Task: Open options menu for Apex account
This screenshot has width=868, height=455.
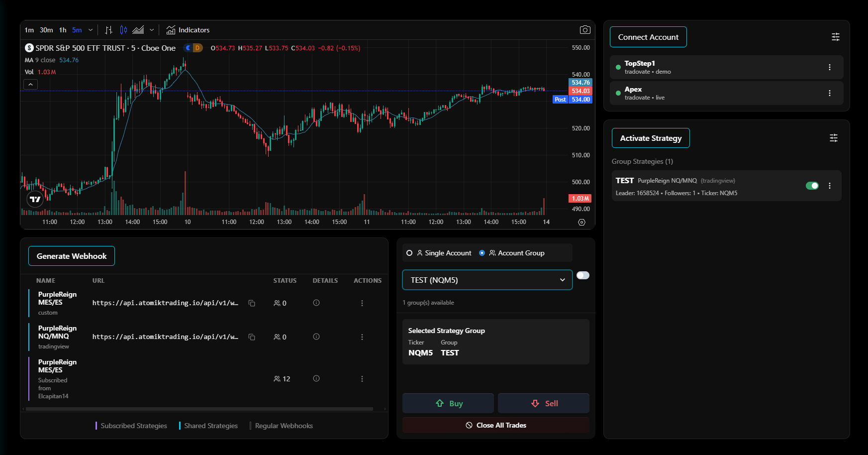Action: click(x=829, y=93)
